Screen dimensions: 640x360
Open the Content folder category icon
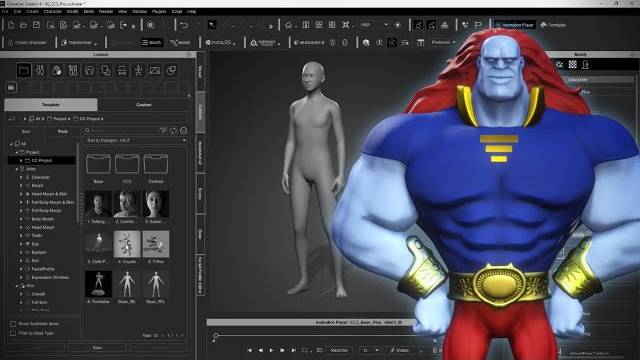point(24,70)
